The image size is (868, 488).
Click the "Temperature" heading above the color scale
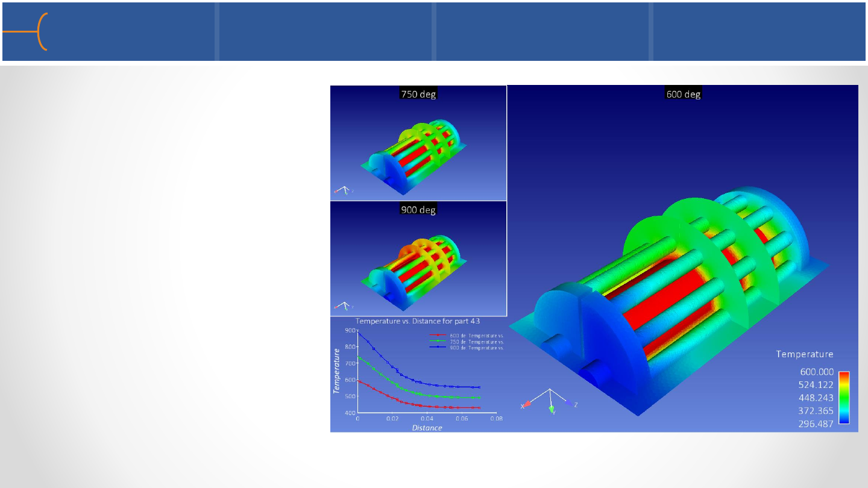pyautogui.click(x=805, y=354)
